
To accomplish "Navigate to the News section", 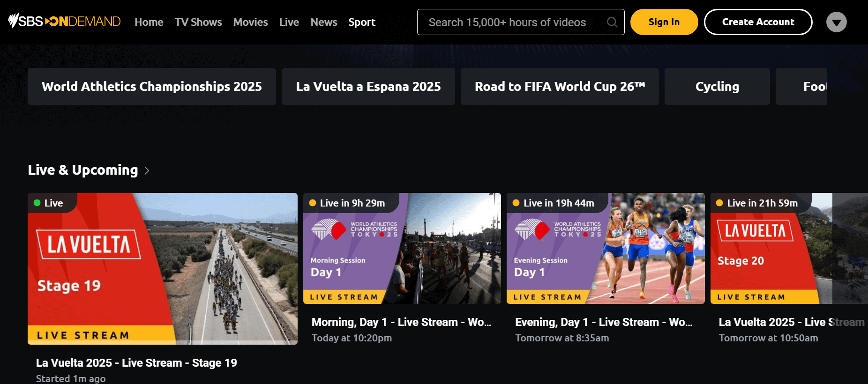I will (324, 22).
